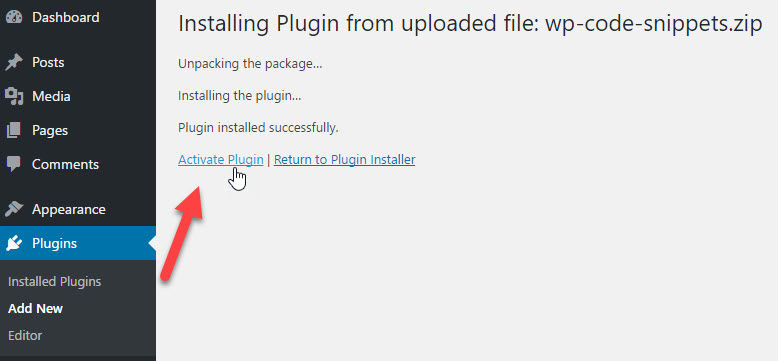Click the Plugins plug icon
Image resolution: width=778 pixels, height=361 pixels.
pyautogui.click(x=14, y=243)
